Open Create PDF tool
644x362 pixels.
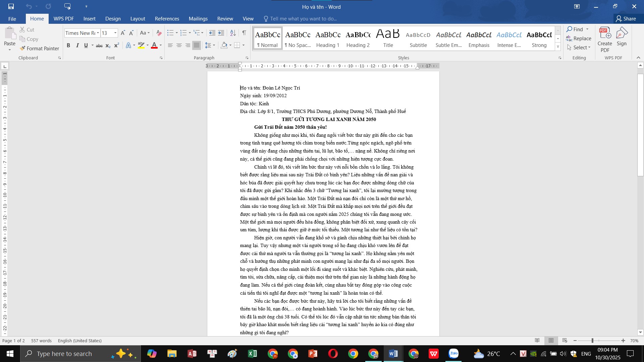coord(605,39)
